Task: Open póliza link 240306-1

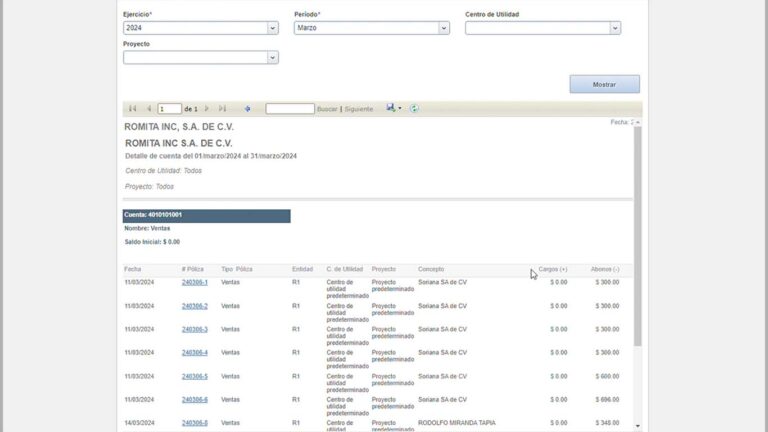Action: point(194,282)
